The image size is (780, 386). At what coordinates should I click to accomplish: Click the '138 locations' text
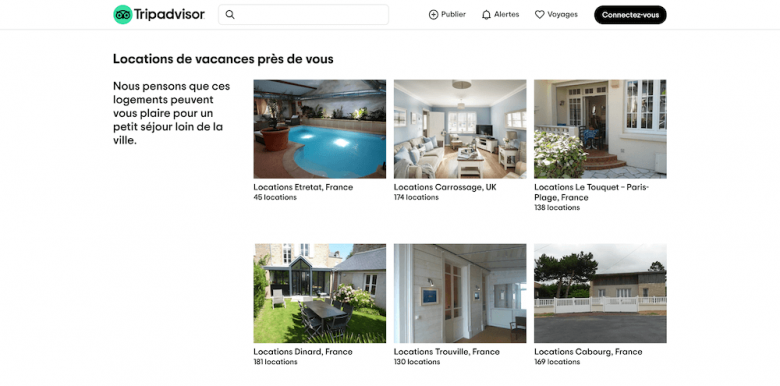[x=557, y=207]
